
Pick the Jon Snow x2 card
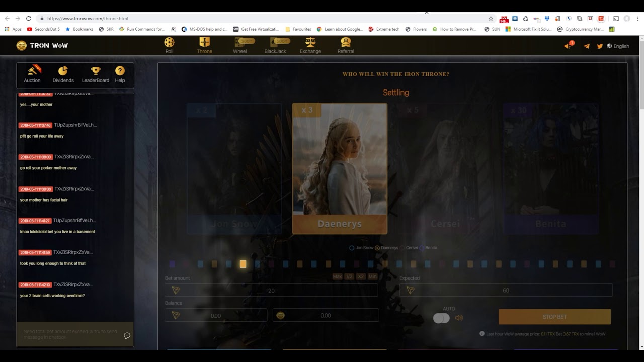pyautogui.click(x=234, y=168)
